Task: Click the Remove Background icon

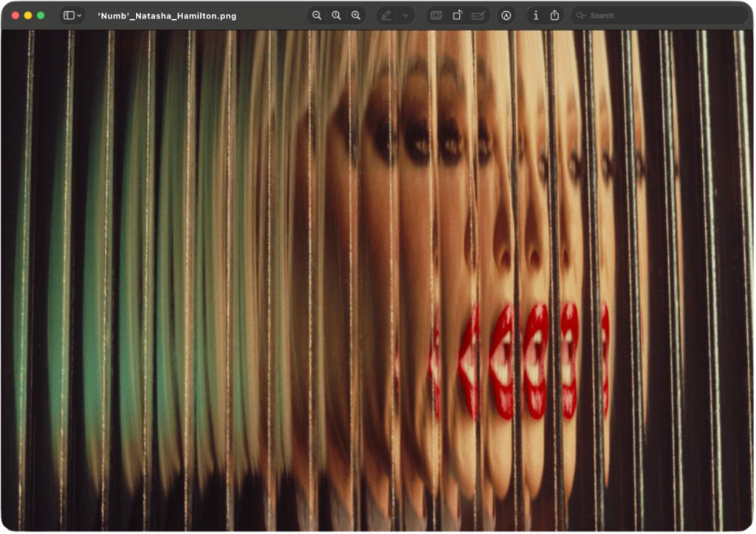Action: [x=436, y=16]
